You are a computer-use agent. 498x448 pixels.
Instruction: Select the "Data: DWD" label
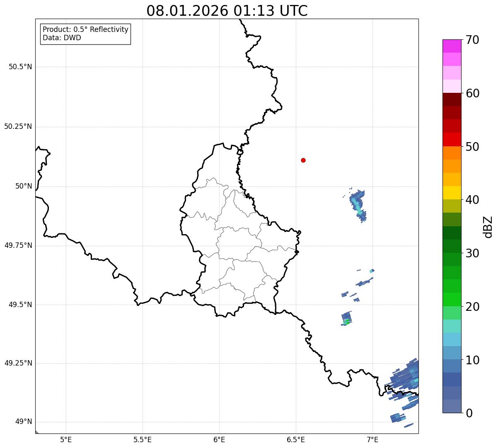pyautogui.click(x=62, y=38)
